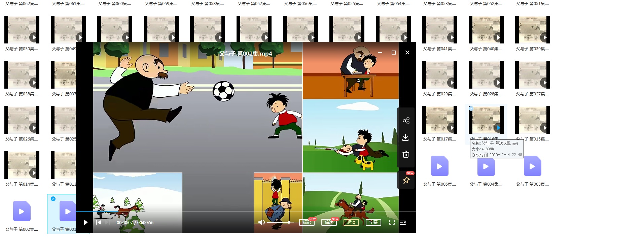Open the 父与子 第005集 video file
The width and height of the screenshot is (644, 250).
(439, 166)
